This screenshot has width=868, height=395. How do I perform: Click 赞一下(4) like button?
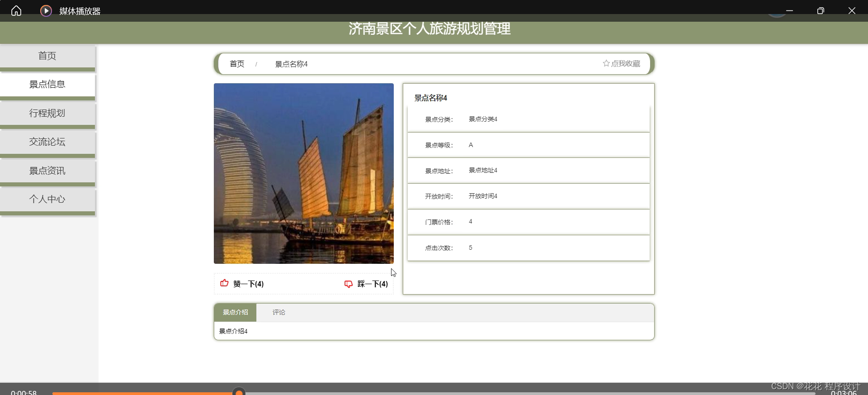coord(242,284)
